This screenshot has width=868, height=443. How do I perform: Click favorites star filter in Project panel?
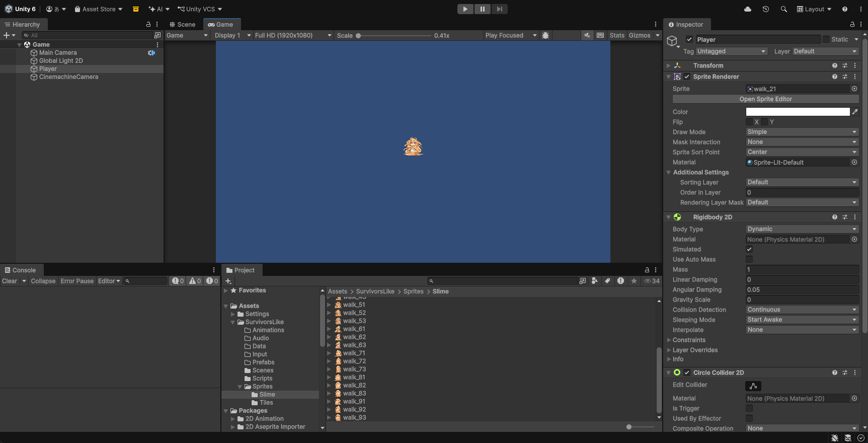(634, 281)
